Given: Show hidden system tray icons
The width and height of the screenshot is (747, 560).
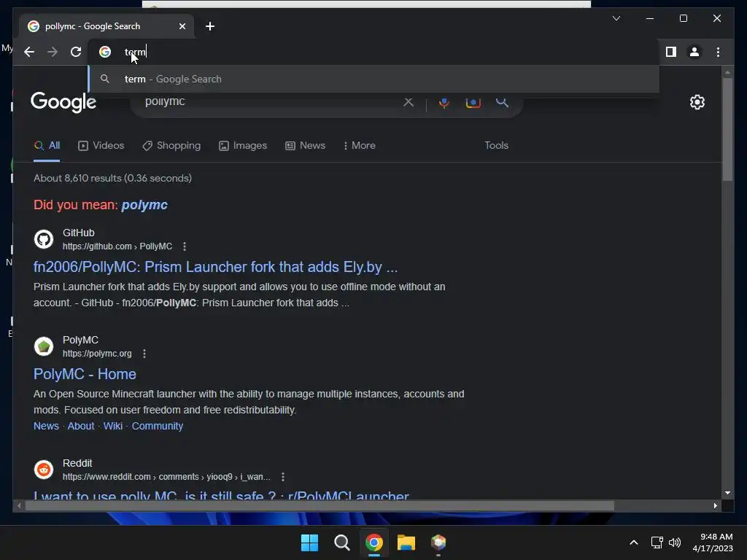Looking at the screenshot, I should point(634,542).
